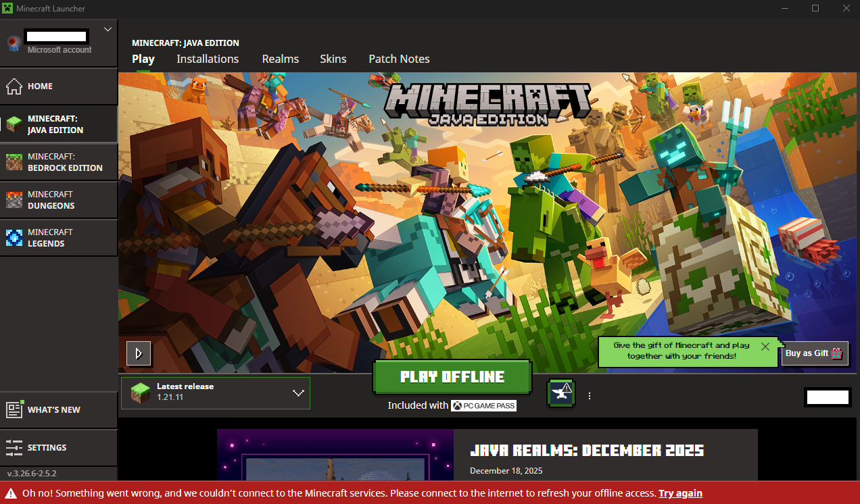Click the grass block installation icon

coord(141,393)
